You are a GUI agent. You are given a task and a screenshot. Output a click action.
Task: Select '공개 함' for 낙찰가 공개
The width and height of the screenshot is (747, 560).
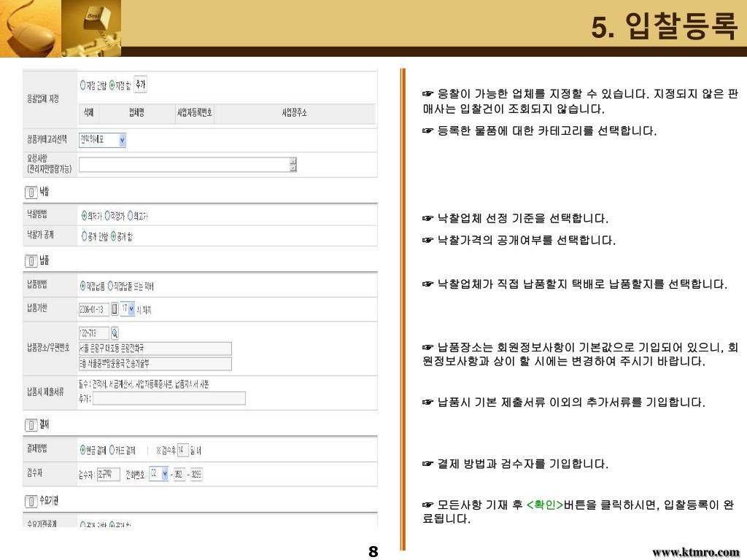(x=113, y=236)
